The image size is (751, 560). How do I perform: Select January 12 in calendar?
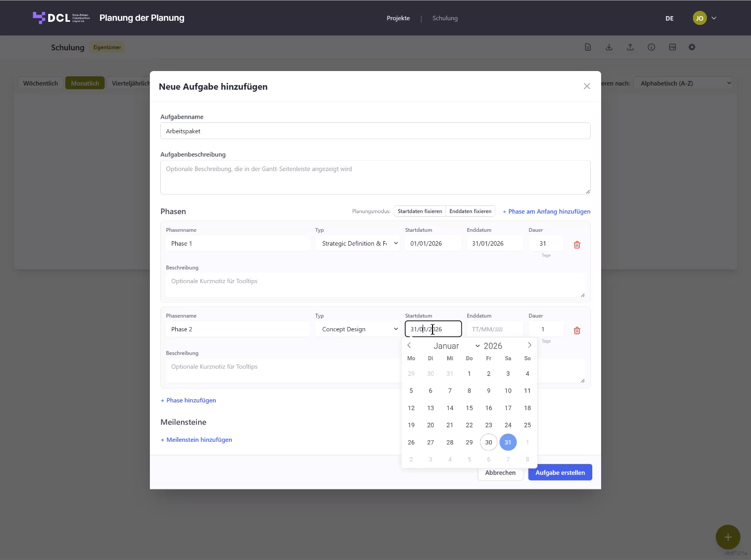pyautogui.click(x=411, y=408)
